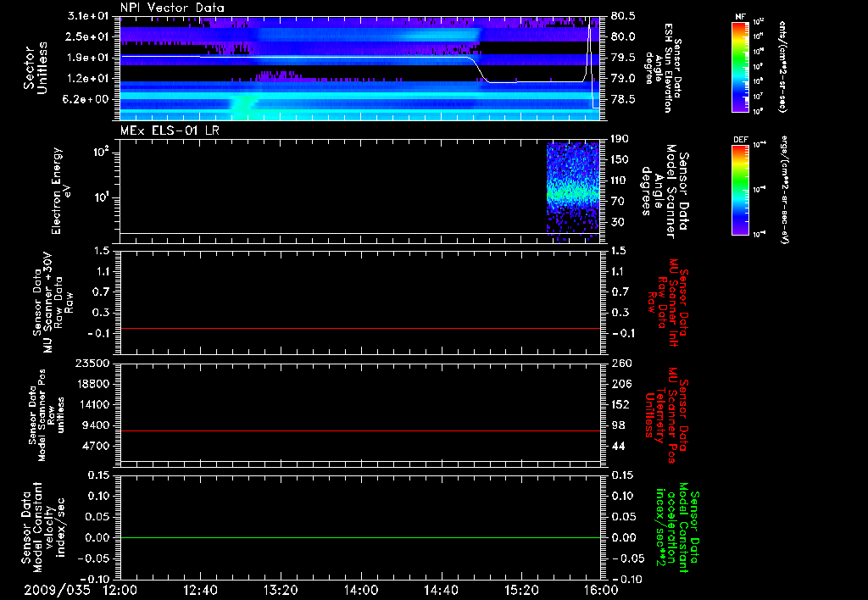Image resolution: width=868 pixels, height=600 pixels.
Task: Click the "NPI Vector Data" panel title
Action: (172, 8)
